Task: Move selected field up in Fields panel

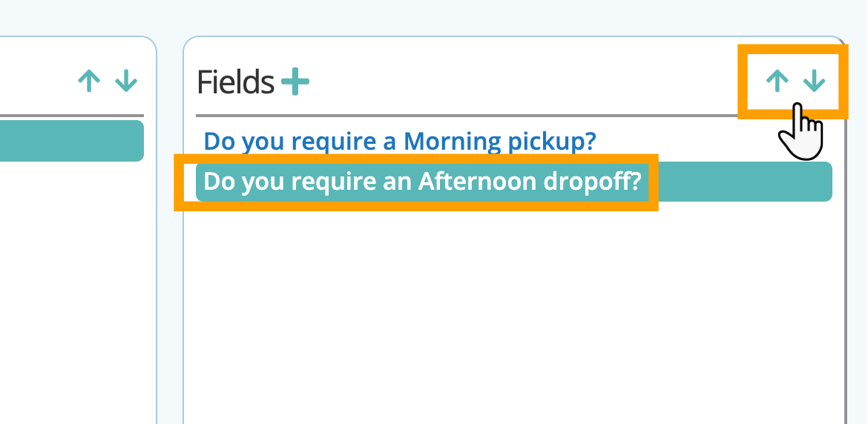Action: click(777, 81)
